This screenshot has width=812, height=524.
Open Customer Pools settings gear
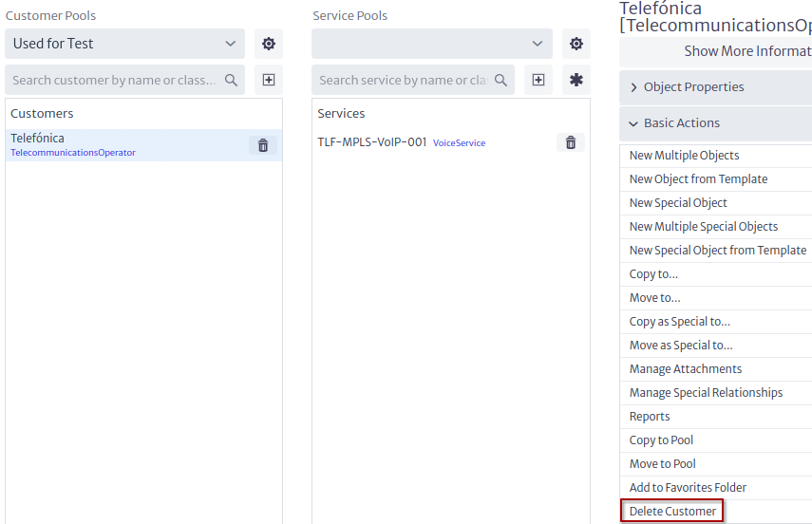pos(268,44)
